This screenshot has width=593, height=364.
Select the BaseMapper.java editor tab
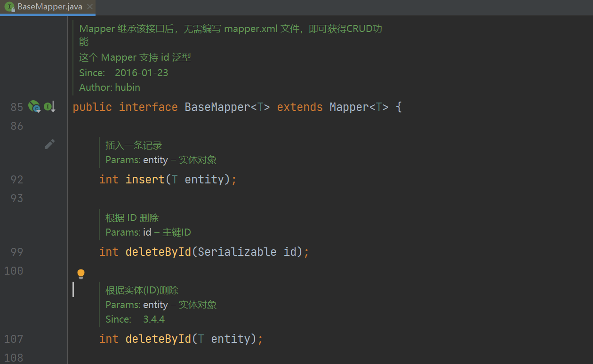(x=49, y=7)
